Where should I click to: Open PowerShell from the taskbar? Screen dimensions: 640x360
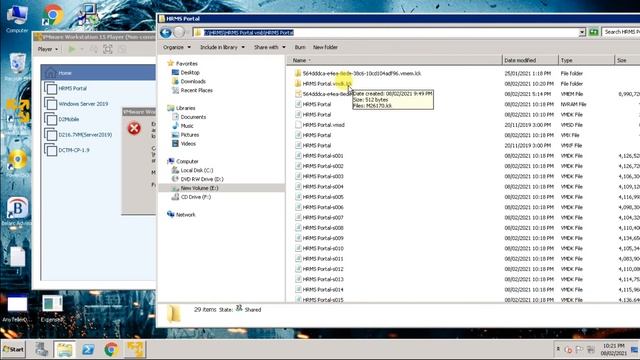88,349
